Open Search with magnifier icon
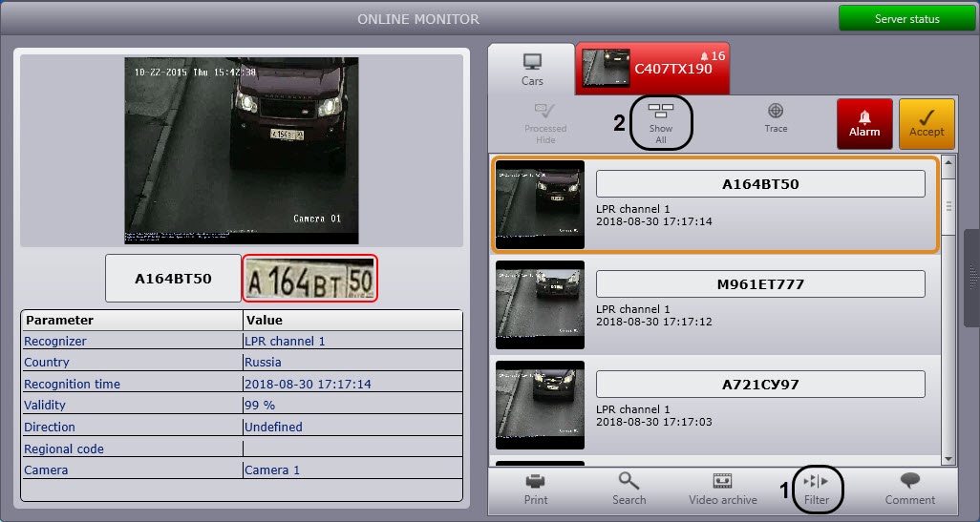 [628, 489]
